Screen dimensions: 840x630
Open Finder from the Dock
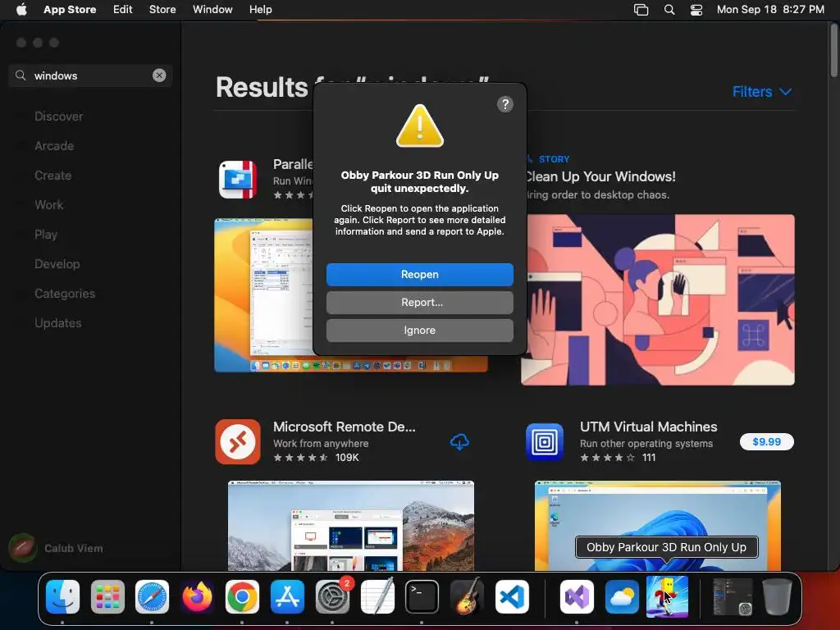(62, 597)
